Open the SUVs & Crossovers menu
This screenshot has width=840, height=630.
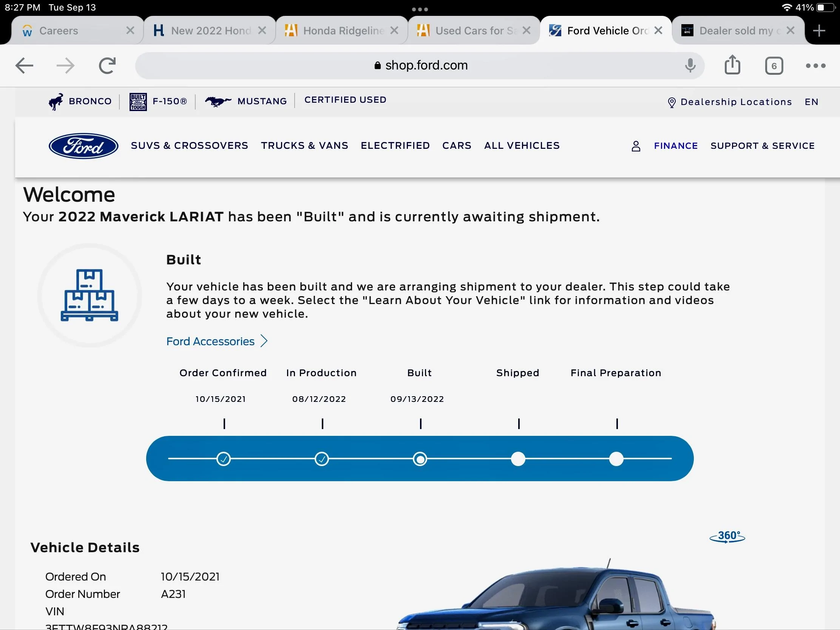tap(190, 146)
